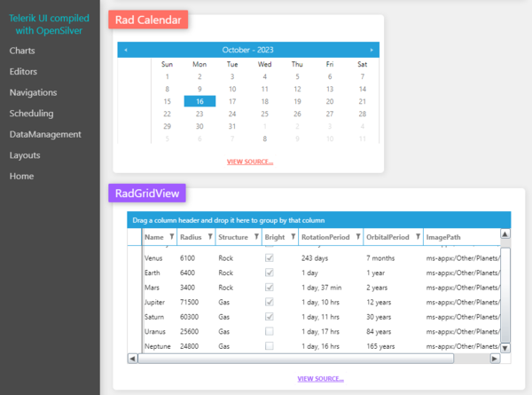The image size is (532, 395).
Task: View source of RadGridView demo
Action: pos(321,379)
